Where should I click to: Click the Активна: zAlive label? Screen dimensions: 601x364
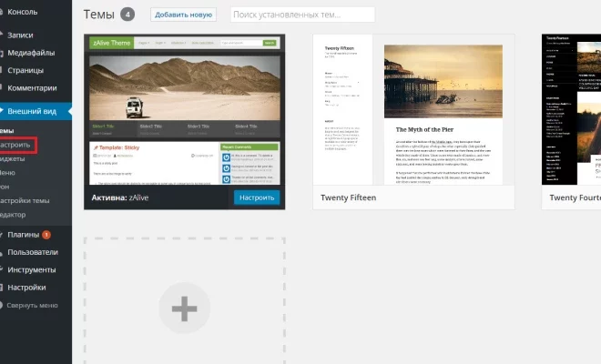[120, 197]
